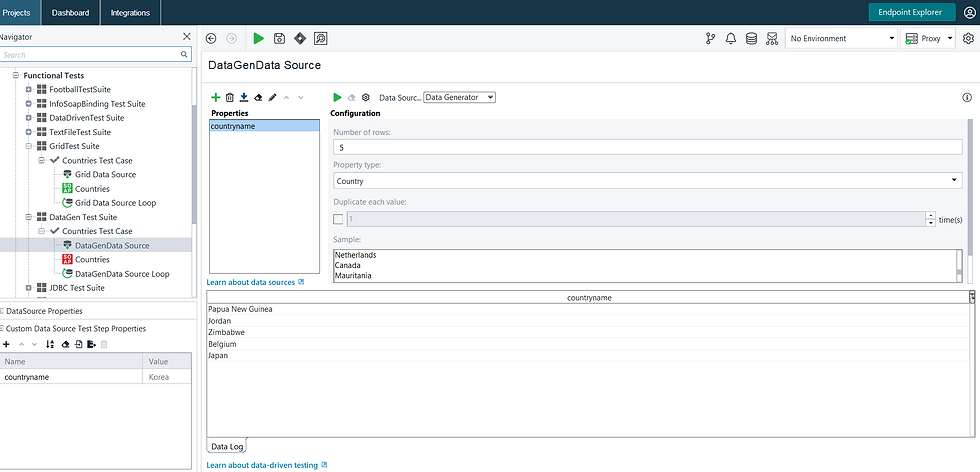Image resolution: width=980 pixels, height=472 pixels.
Task: Click the eraser icon above the Properties list
Action: (x=258, y=98)
